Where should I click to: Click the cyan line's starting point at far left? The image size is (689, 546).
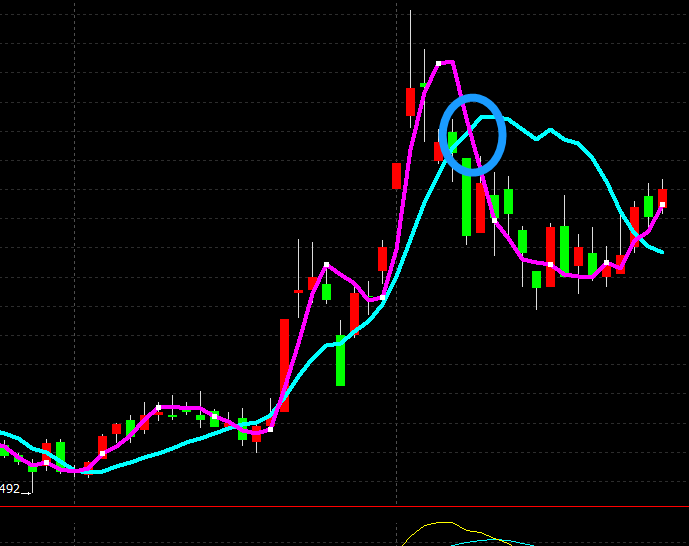pyautogui.click(x=3, y=433)
